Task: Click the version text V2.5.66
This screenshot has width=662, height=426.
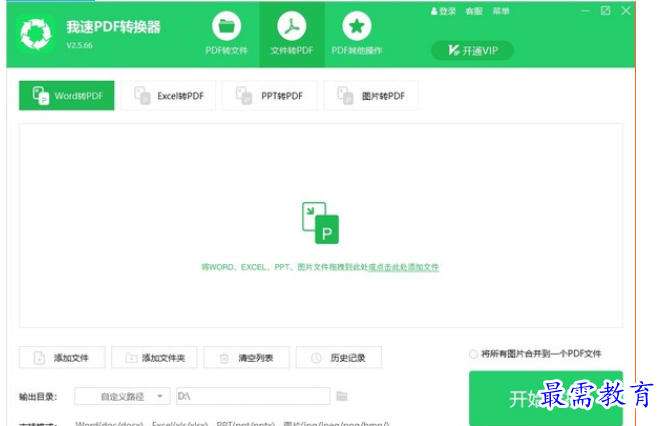Action: [x=79, y=45]
